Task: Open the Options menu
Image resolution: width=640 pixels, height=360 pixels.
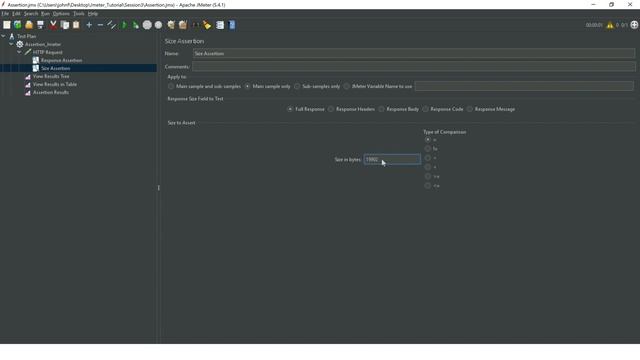Action: tap(61, 13)
